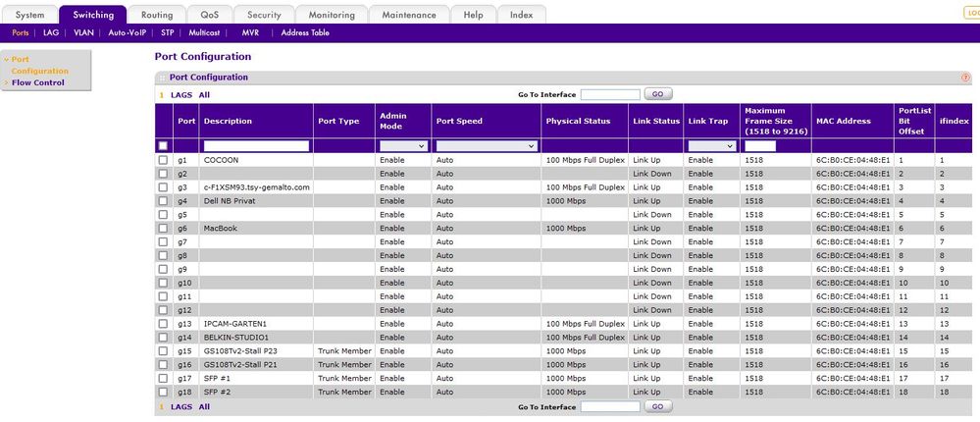Open the Monitoring tab
980x422 pixels.
click(332, 15)
